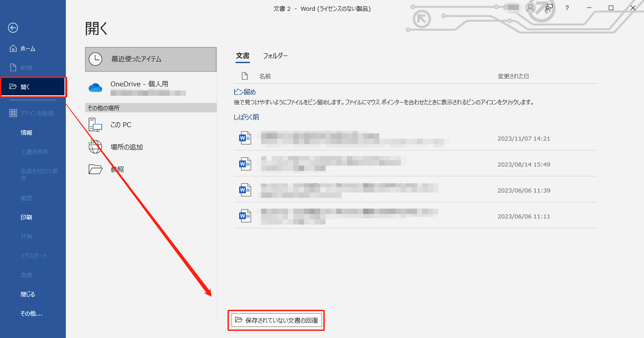Open Help with the question mark icon
644x338 pixels.
[x=567, y=8]
